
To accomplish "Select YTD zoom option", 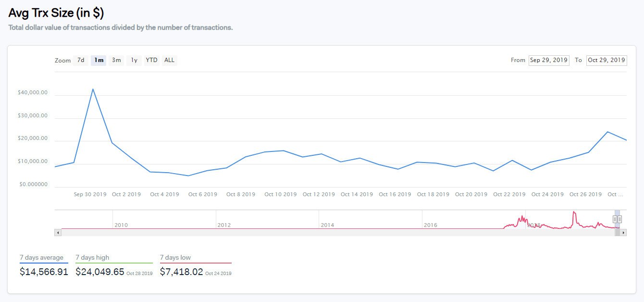I will [x=151, y=60].
